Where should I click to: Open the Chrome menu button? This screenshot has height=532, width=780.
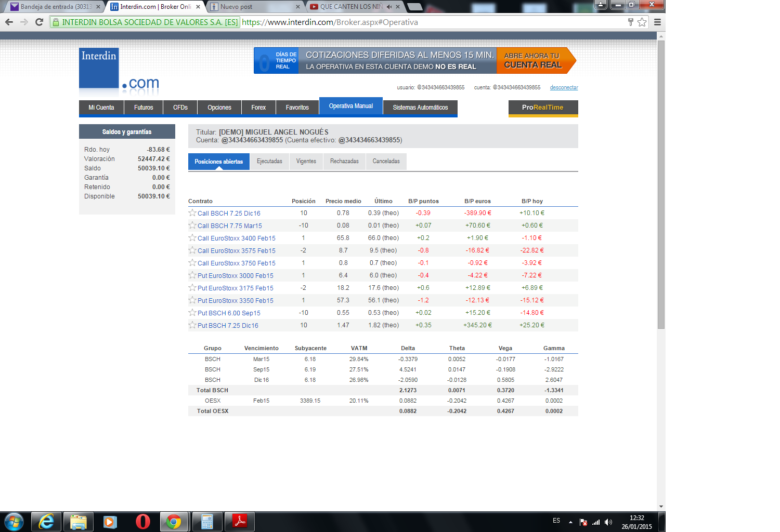tap(657, 22)
